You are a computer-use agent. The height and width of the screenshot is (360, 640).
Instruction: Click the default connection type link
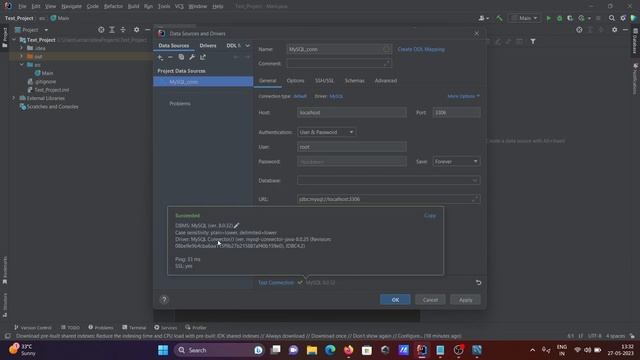pos(300,96)
